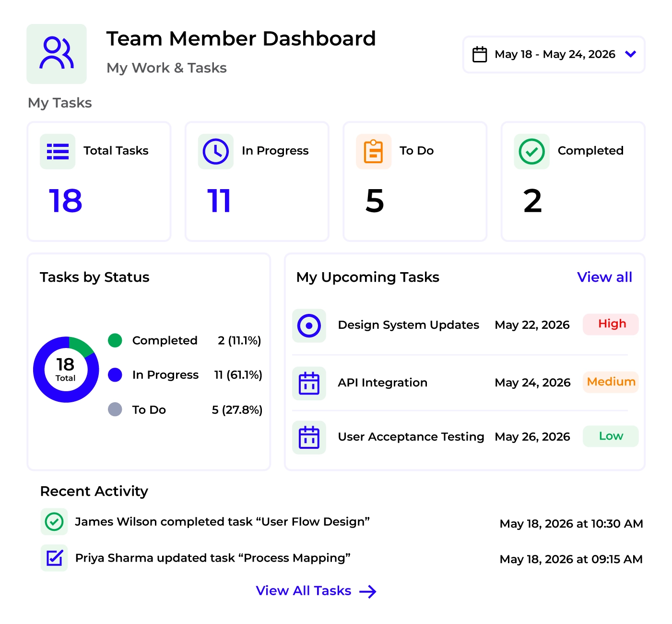Click the Tasks by Status heading
Screen dimensions: 672x624
pyautogui.click(x=94, y=277)
